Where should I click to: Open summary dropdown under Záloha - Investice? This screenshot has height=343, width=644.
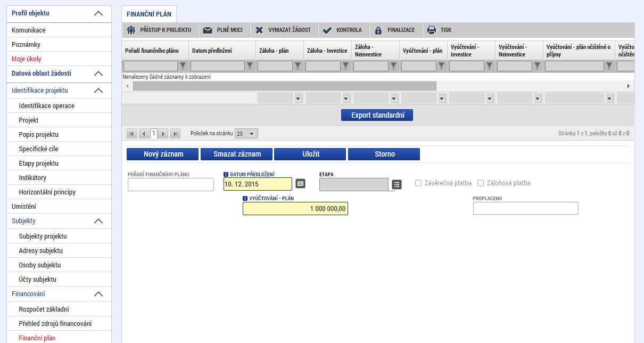(346, 99)
